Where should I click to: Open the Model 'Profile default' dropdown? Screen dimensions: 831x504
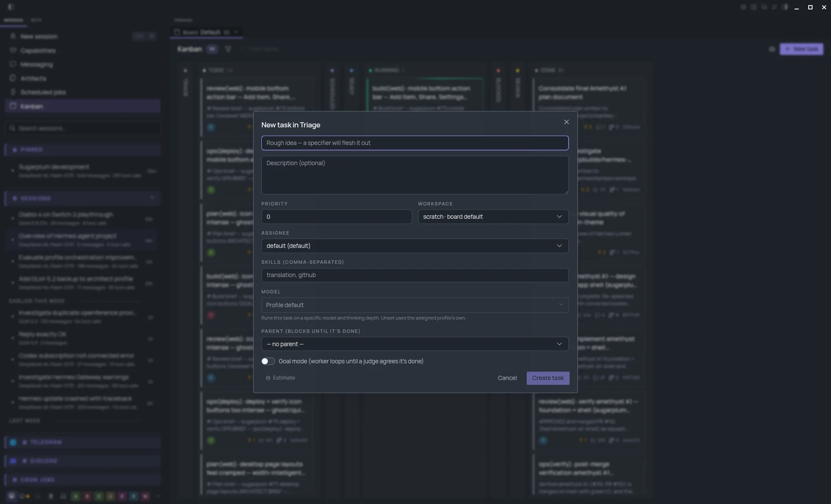click(x=415, y=305)
